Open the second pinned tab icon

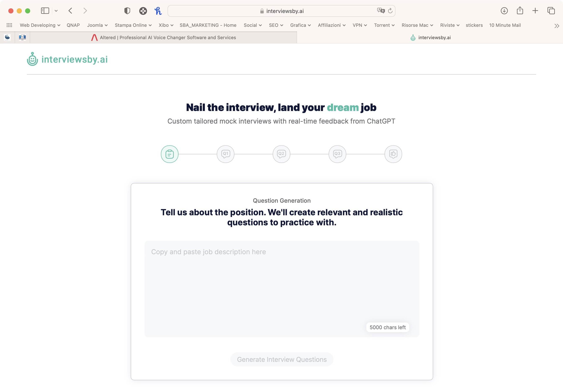[x=22, y=37]
